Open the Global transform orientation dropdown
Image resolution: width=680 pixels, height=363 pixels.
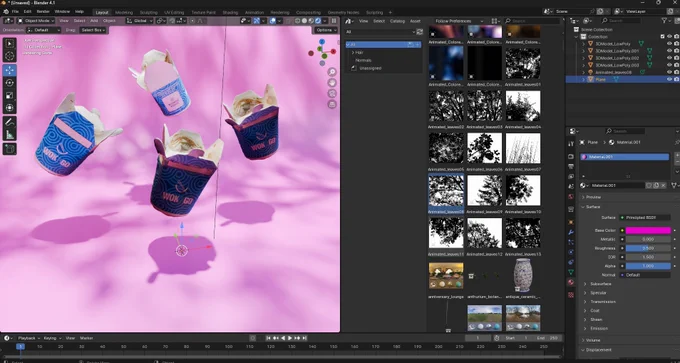coord(140,20)
